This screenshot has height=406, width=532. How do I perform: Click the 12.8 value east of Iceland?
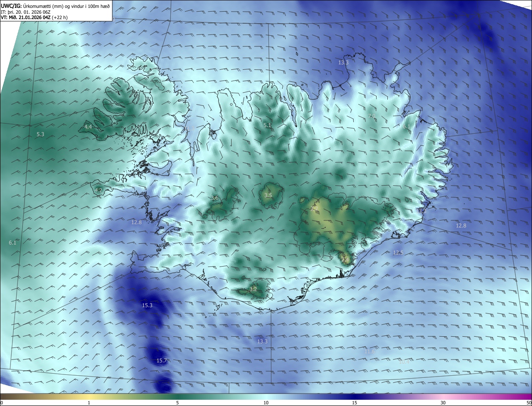tap(461, 225)
